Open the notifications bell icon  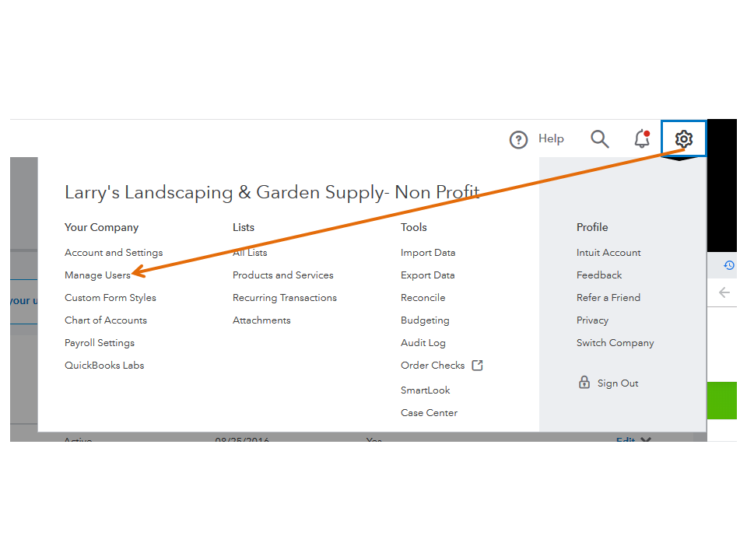pyautogui.click(x=642, y=138)
